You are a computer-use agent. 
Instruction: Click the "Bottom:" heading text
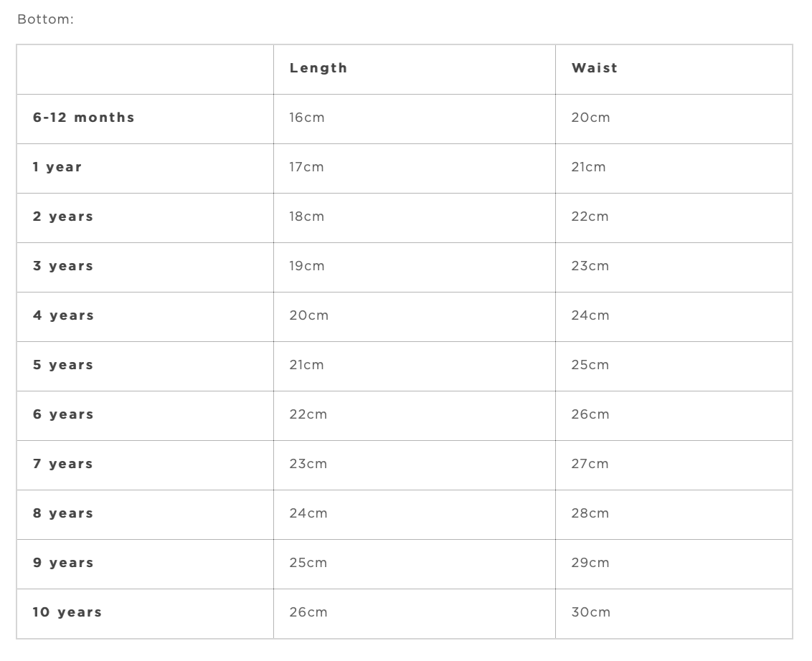point(45,19)
